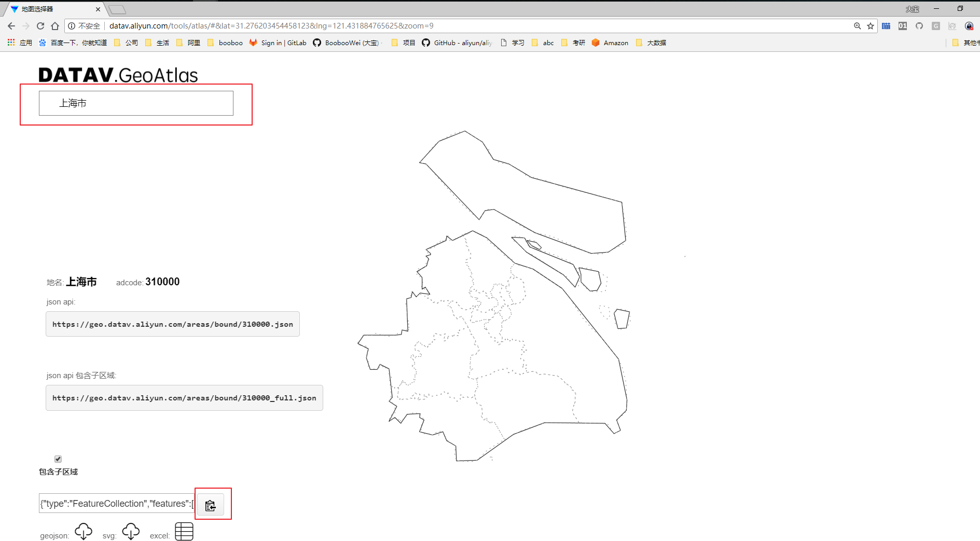The height and width of the screenshot is (541, 980).
Task: Click the 上海市 place search field
Action: (136, 103)
